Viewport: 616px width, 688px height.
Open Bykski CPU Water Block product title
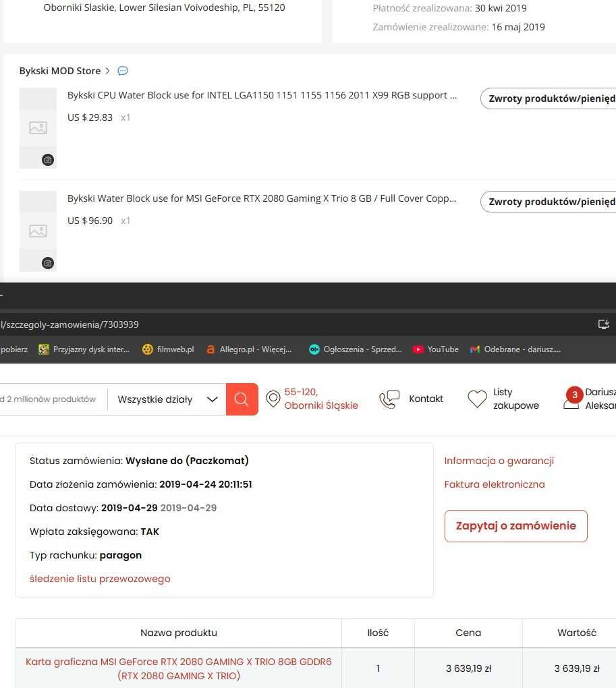tap(262, 95)
